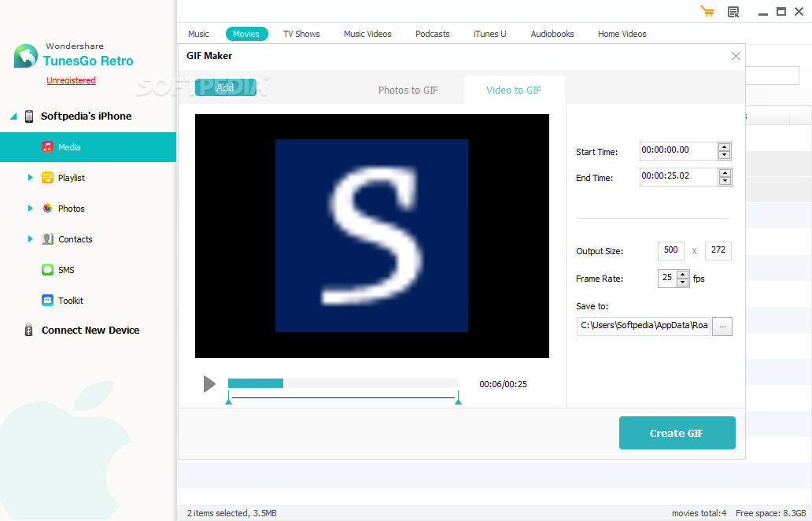Click the Unregistered link
Image resolution: width=812 pixels, height=521 pixels.
coord(71,80)
